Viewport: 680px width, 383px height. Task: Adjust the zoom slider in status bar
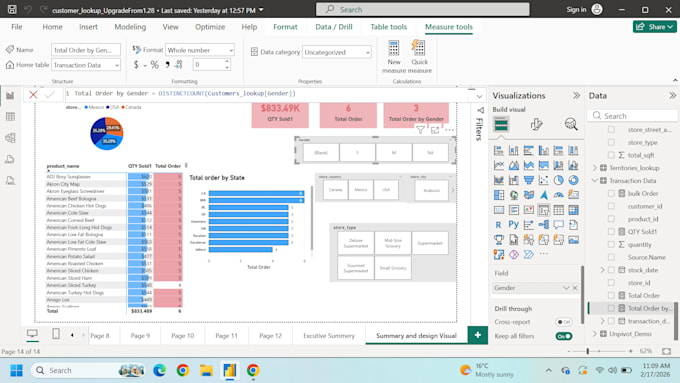click(x=588, y=351)
